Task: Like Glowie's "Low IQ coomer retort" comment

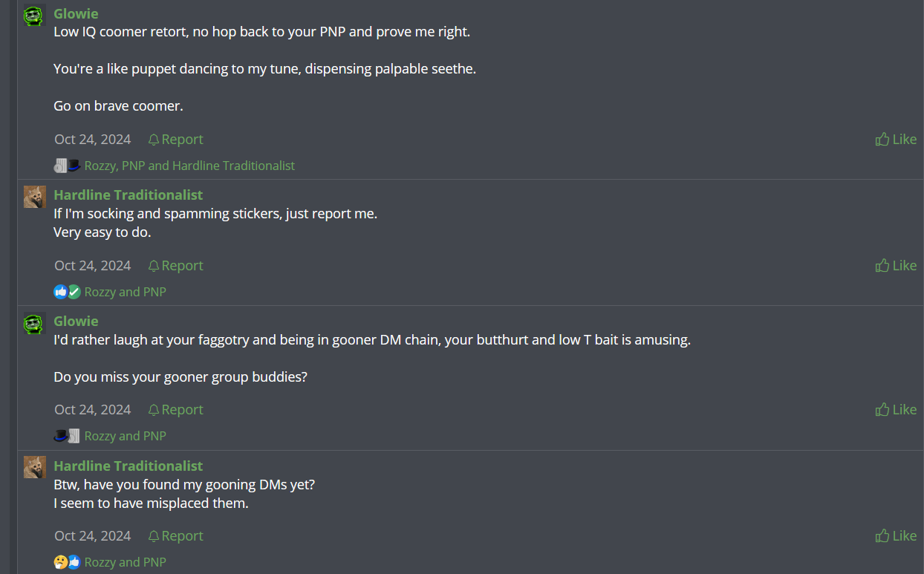Action: click(x=896, y=139)
